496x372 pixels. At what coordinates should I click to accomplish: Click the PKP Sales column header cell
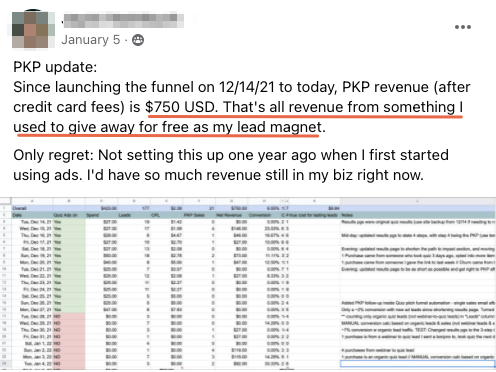199,215
